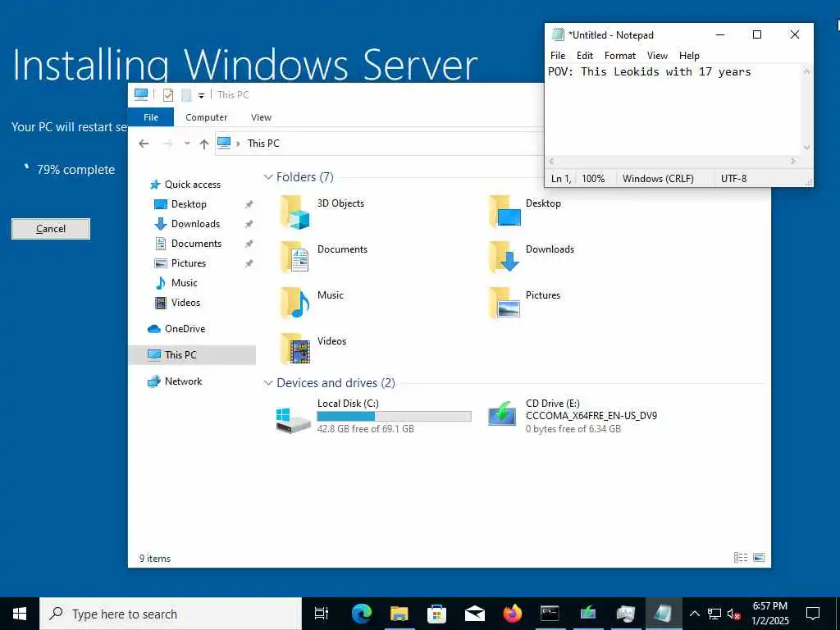This screenshot has width=840, height=630.
Task: Open Microsoft Edge from the taskbar
Action: 362,614
